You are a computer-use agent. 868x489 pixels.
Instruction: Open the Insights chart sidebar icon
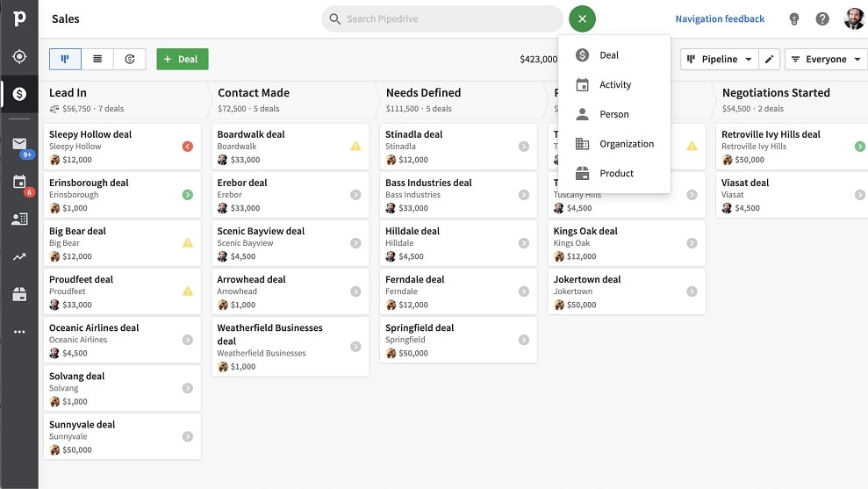(19, 256)
